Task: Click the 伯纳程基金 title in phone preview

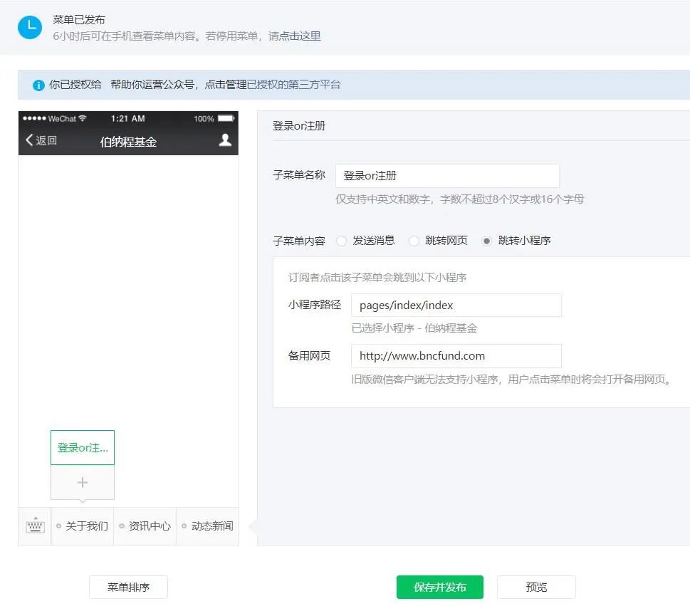Action: point(128,142)
